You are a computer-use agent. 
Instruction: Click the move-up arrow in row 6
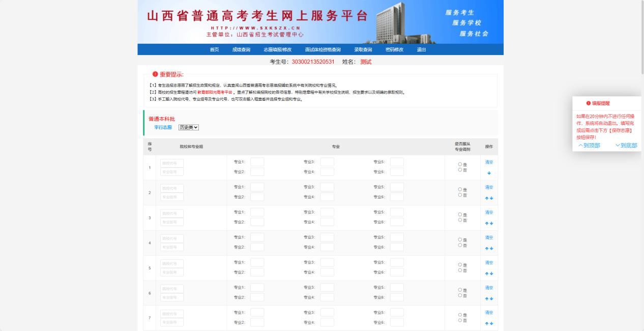point(487,298)
